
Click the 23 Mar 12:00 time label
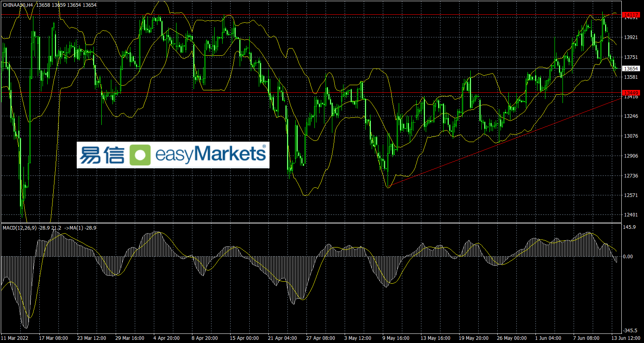pyautogui.click(x=91, y=338)
